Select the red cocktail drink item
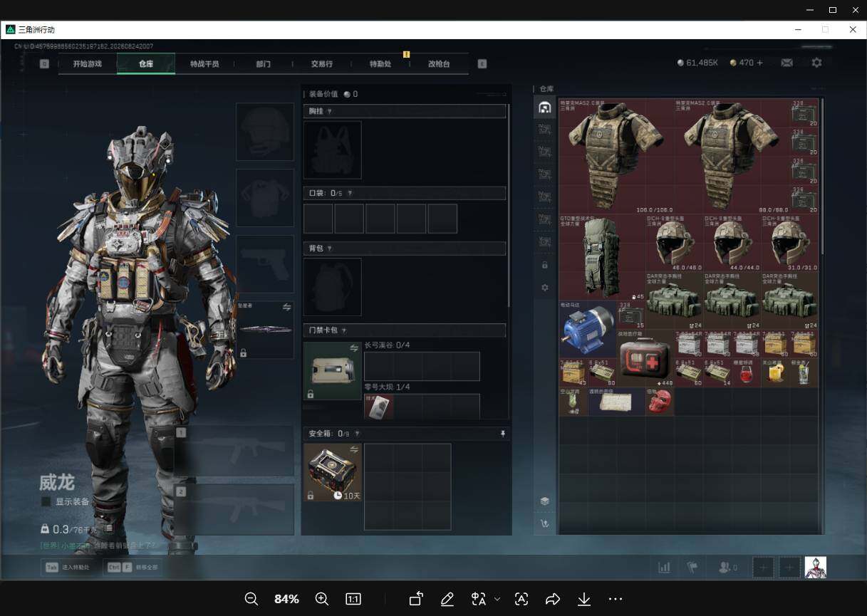The height and width of the screenshot is (616, 867). point(747,372)
